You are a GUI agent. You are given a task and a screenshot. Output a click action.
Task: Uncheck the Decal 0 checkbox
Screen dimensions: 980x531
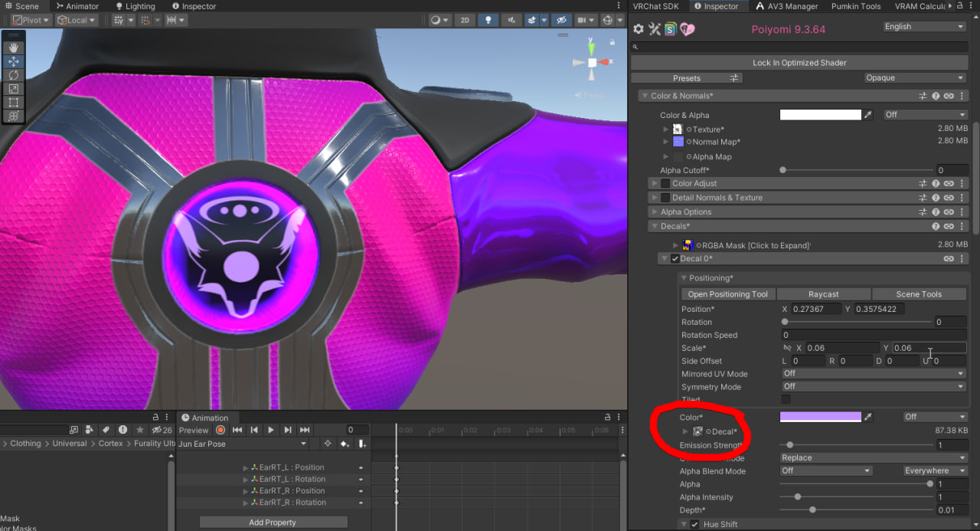pyautogui.click(x=675, y=259)
